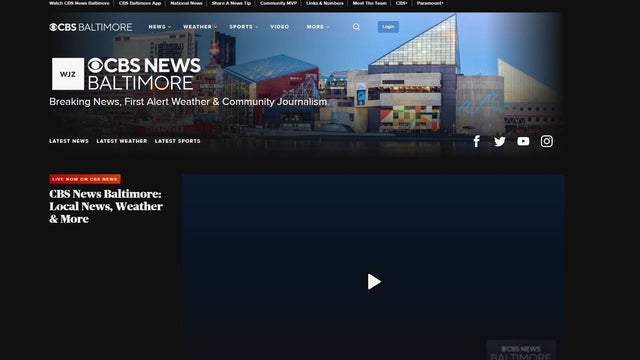Open CBS Baltimore App link
Screen dimensions: 640x360
click(x=140, y=3)
